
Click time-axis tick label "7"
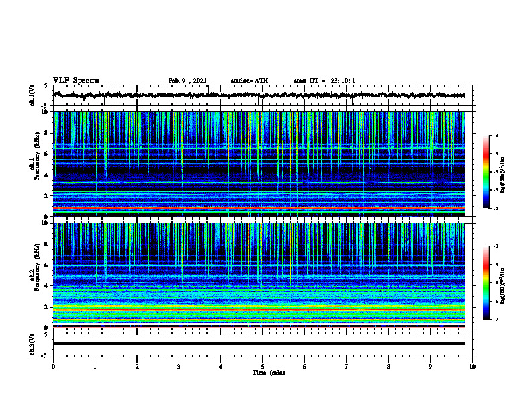pos(347,367)
